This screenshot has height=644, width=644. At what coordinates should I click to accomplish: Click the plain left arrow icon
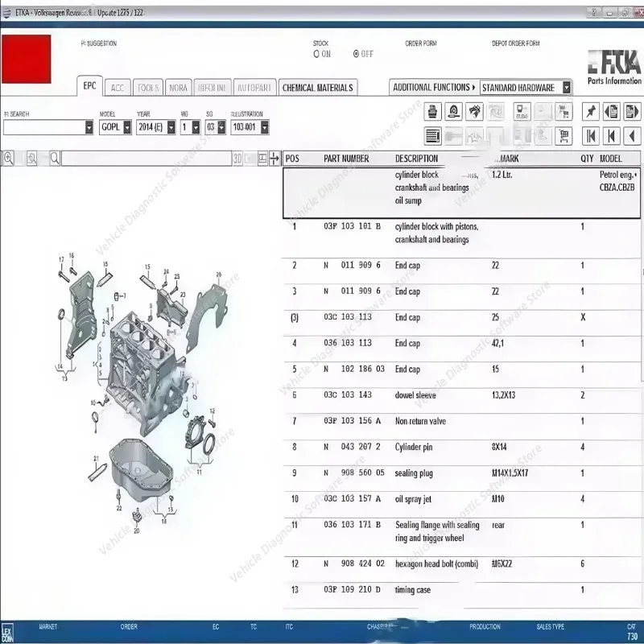click(x=632, y=136)
